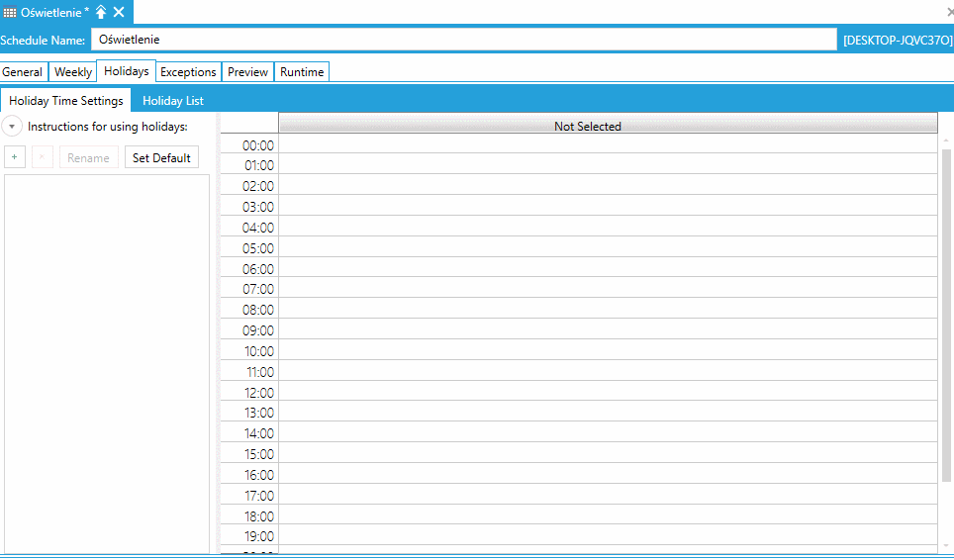Close the Oświetlenie document tab
This screenshot has width=954, height=560.
point(119,12)
